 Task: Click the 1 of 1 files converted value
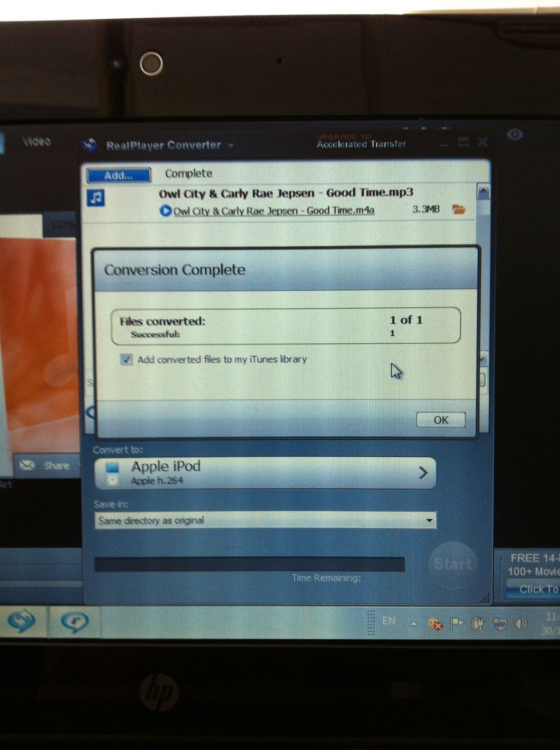(x=406, y=320)
